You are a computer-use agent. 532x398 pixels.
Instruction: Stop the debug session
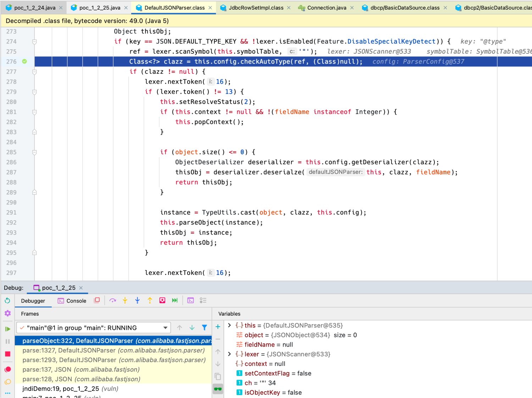(7, 354)
